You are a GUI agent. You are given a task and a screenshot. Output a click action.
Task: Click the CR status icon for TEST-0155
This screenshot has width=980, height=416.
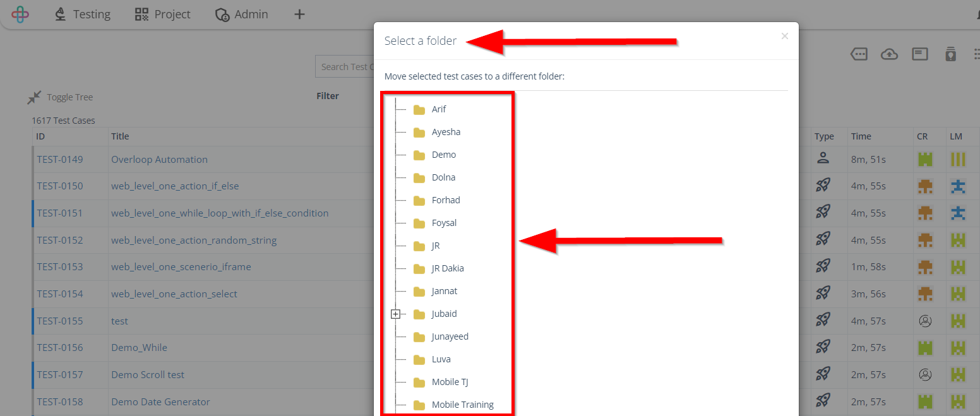[x=925, y=321]
